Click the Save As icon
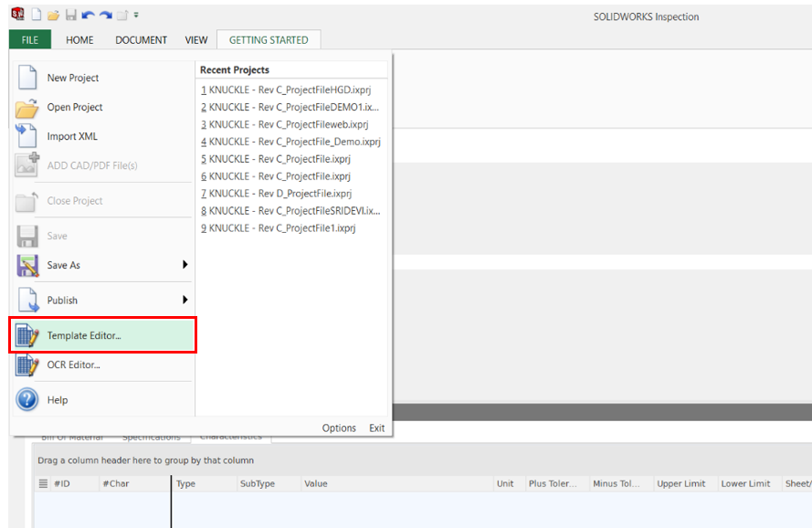 click(27, 265)
